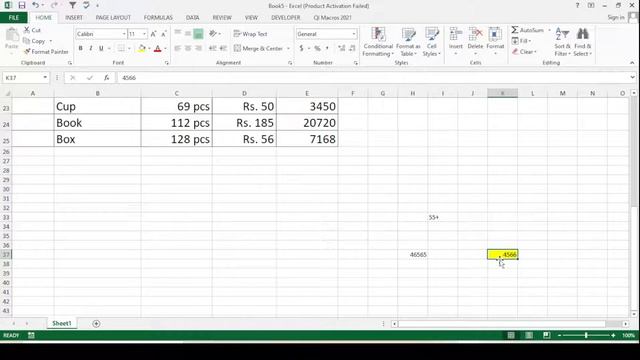Apply accounting dollar number format
Screen dimensions: 640x360
point(301,48)
